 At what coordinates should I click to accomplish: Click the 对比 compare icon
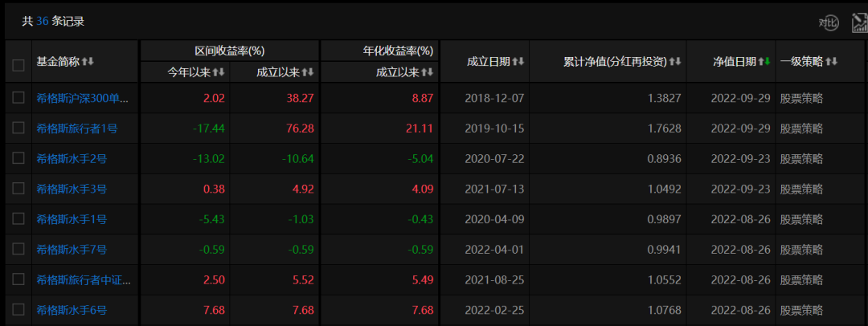pyautogui.click(x=829, y=22)
